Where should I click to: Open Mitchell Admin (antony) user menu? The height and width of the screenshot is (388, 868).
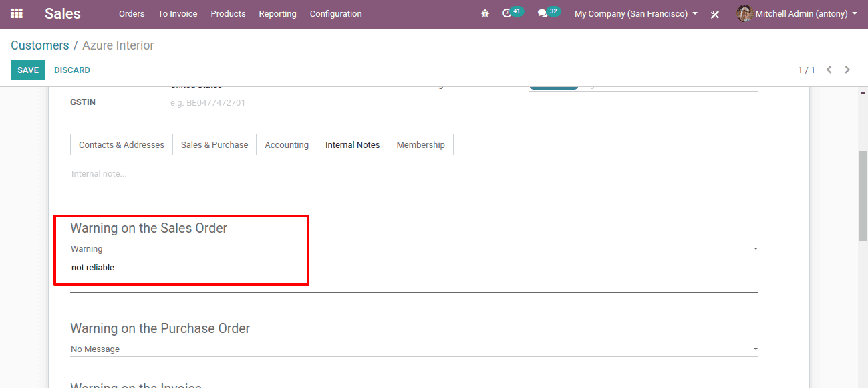[x=797, y=13]
